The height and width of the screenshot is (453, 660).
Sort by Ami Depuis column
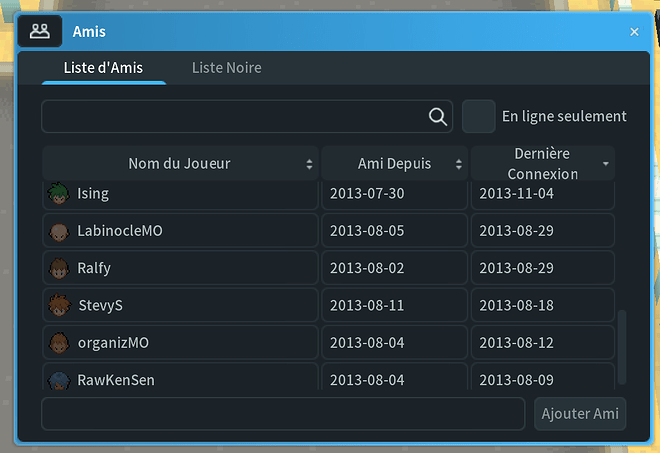[x=394, y=163]
